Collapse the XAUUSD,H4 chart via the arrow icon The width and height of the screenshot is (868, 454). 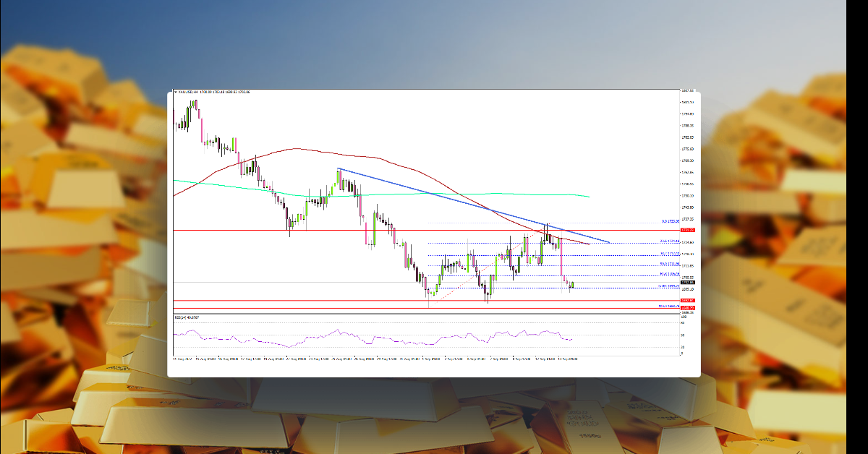coord(175,93)
